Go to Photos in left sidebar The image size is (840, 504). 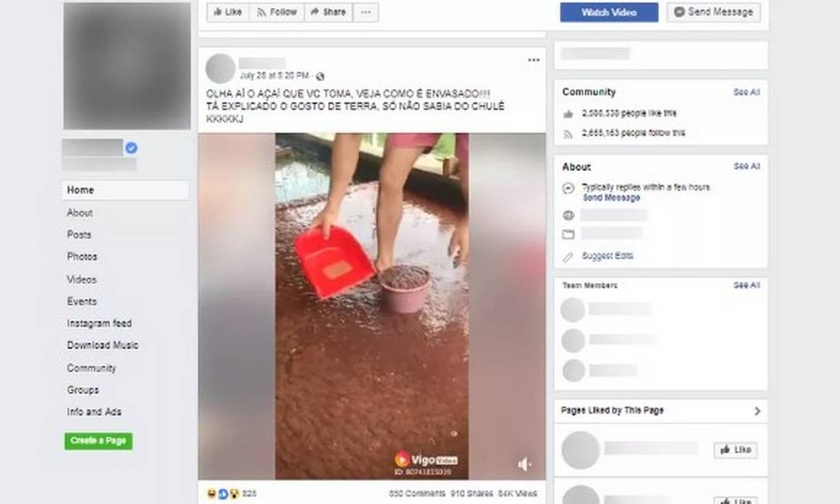(x=82, y=257)
